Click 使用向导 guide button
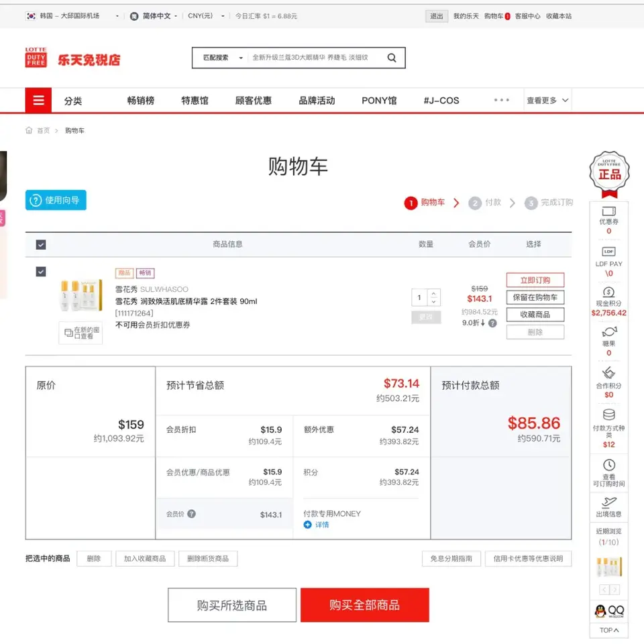Viewport: 644px width, 644px height. (x=56, y=200)
